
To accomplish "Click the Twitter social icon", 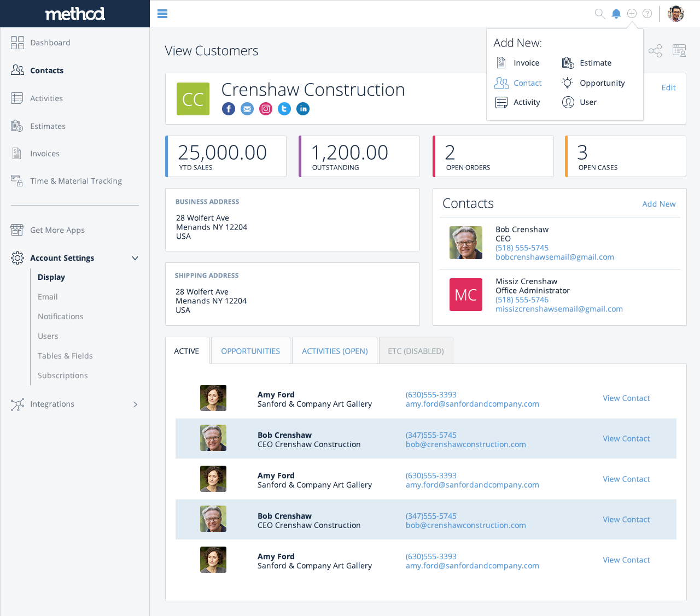I will 284,109.
